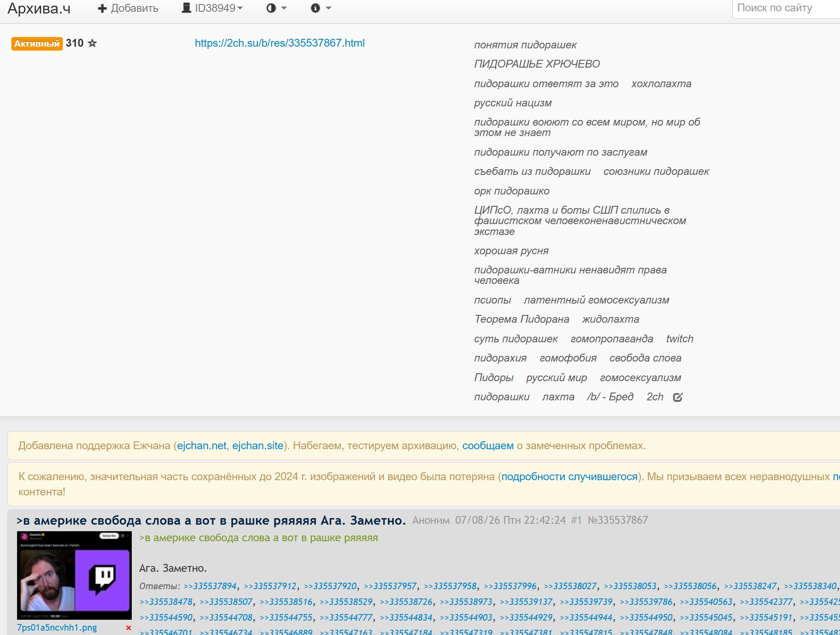This screenshot has height=635, width=840.
Task: Click the #1 post index link
Action: pos(576,520)
